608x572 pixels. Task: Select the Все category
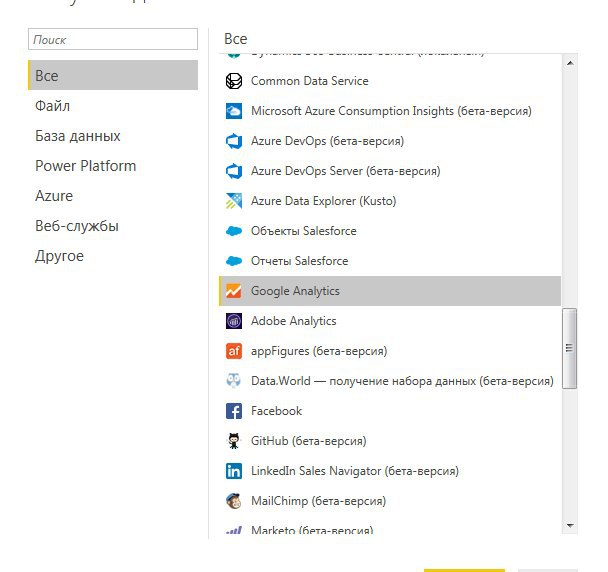tap(113, 75)
